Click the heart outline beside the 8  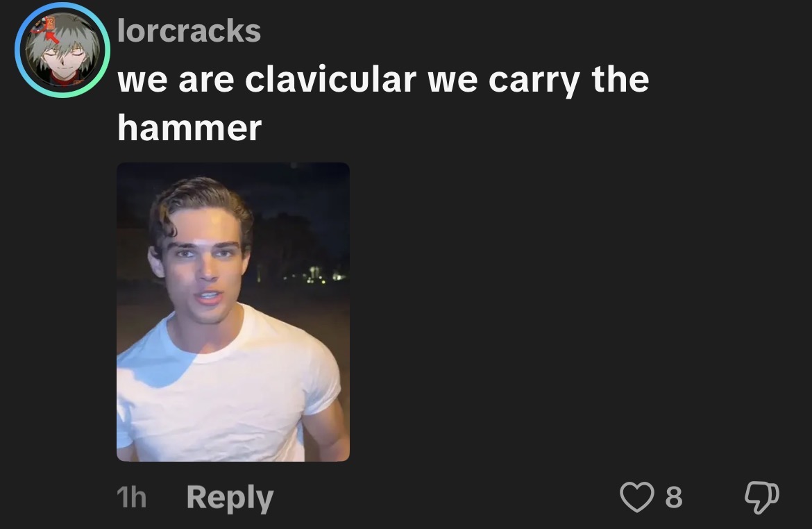coord(636,497)
